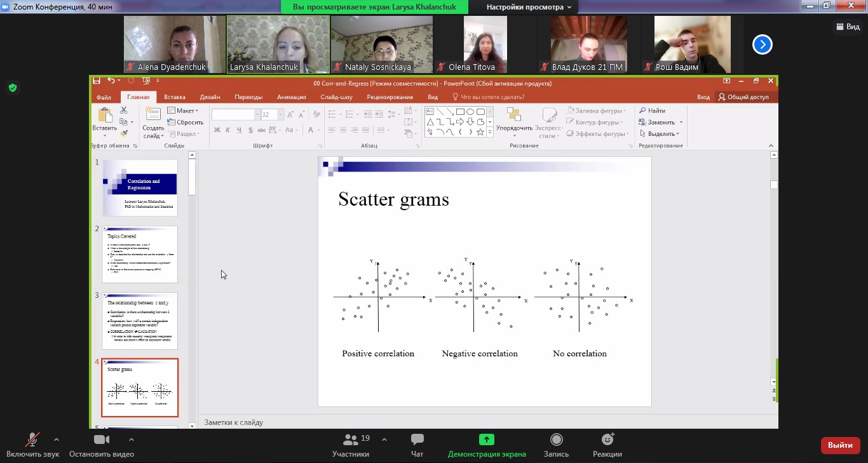868x463 pixels.
Task: Click the Save icon in PowerPoint quick access
Action: tap(97, 81)
